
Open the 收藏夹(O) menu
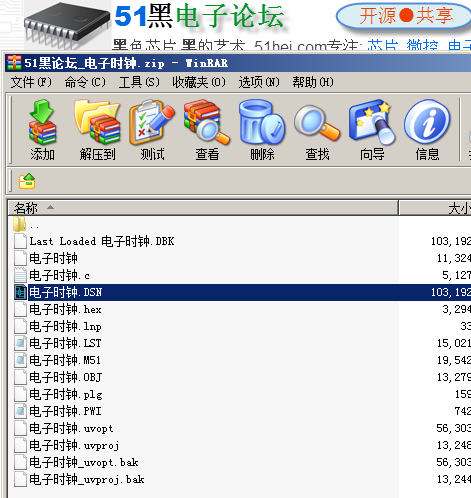click(x=199, y=82)
